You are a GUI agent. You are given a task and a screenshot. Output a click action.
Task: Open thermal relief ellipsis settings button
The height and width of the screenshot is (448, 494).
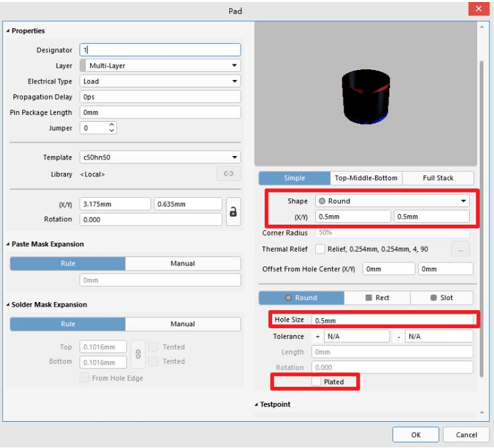460,249
